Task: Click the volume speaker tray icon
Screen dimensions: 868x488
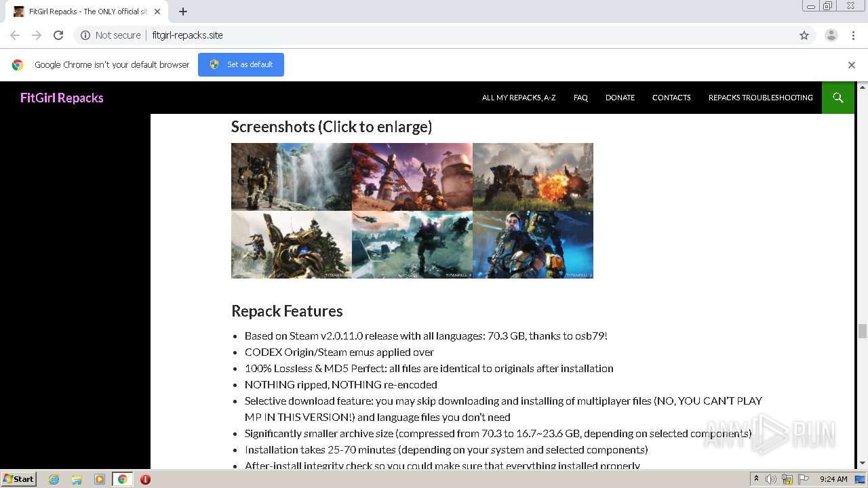Action: coord(771,479)
